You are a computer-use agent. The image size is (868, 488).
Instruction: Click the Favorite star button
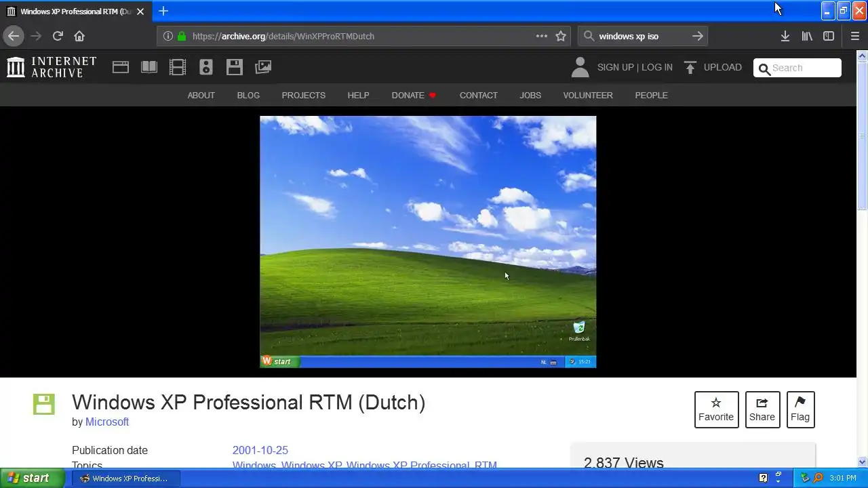click(716, 409)
